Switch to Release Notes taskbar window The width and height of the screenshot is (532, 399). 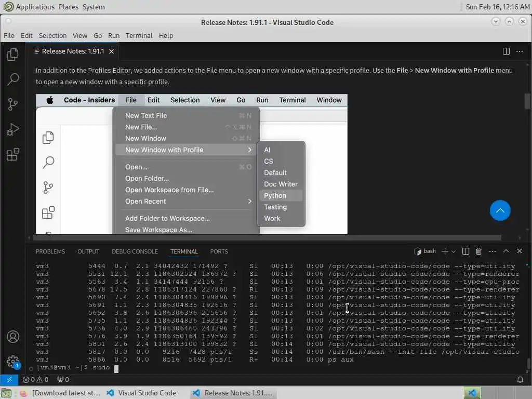click(233, 393)
